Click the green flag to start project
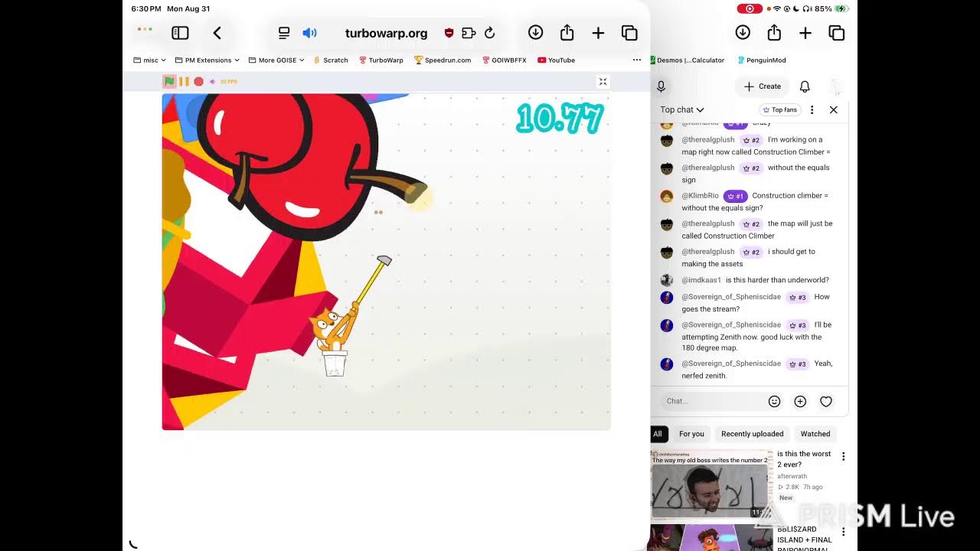The image size is (980, 551). (169, 81)
